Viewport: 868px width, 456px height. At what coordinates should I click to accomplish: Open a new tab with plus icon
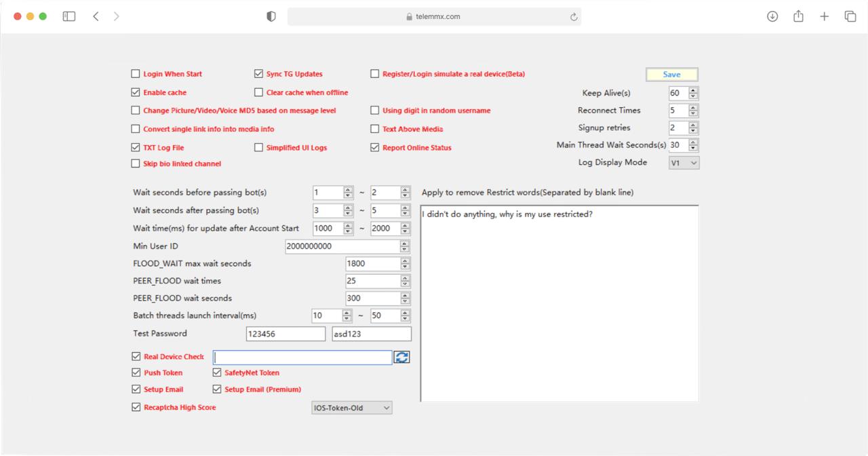point(824,16)
